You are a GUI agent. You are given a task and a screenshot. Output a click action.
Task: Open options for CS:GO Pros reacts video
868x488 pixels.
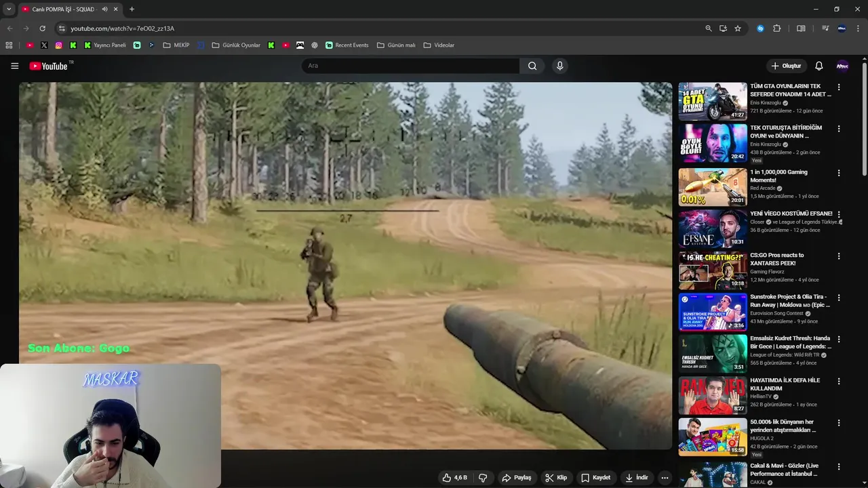pyautogui.click(x=839, y=256)
